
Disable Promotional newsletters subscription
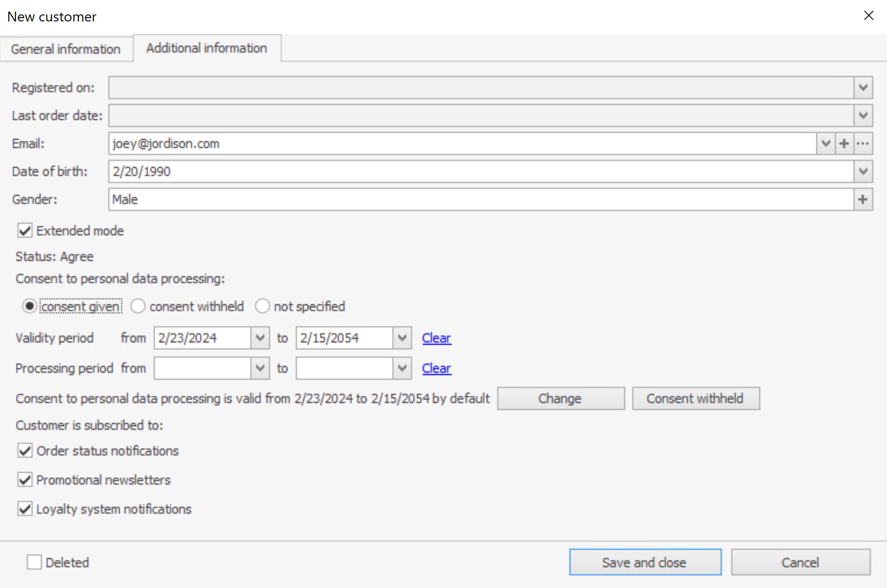coord(25,480)
